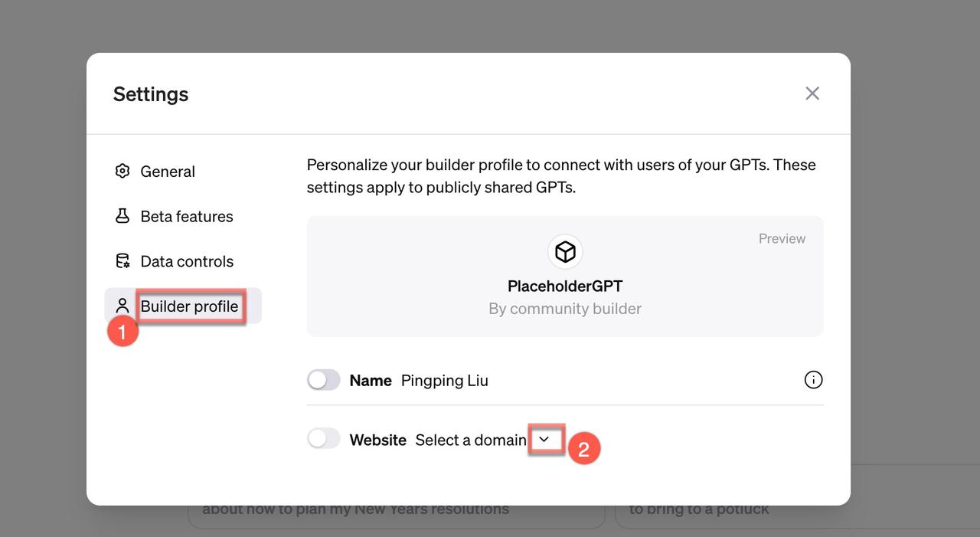Open the Select a domain dropdown text
980x537 pixels.
click(471, 440)
